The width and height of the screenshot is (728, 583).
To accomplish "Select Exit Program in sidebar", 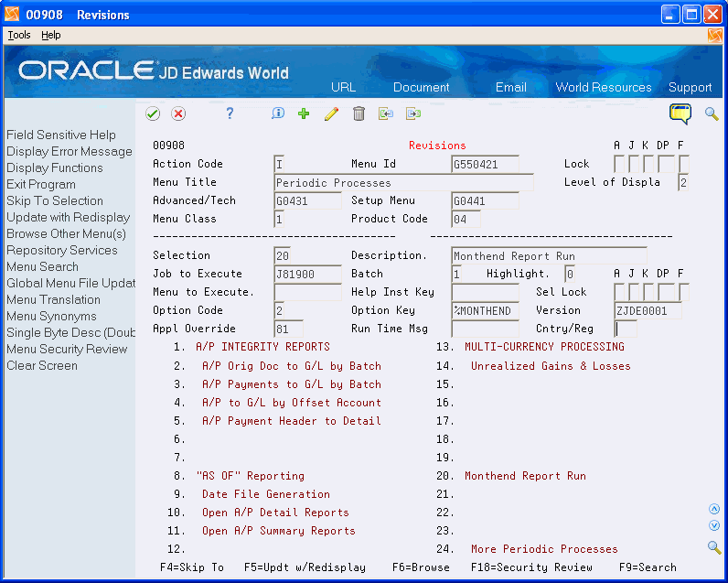I will (x=41, y=185).
